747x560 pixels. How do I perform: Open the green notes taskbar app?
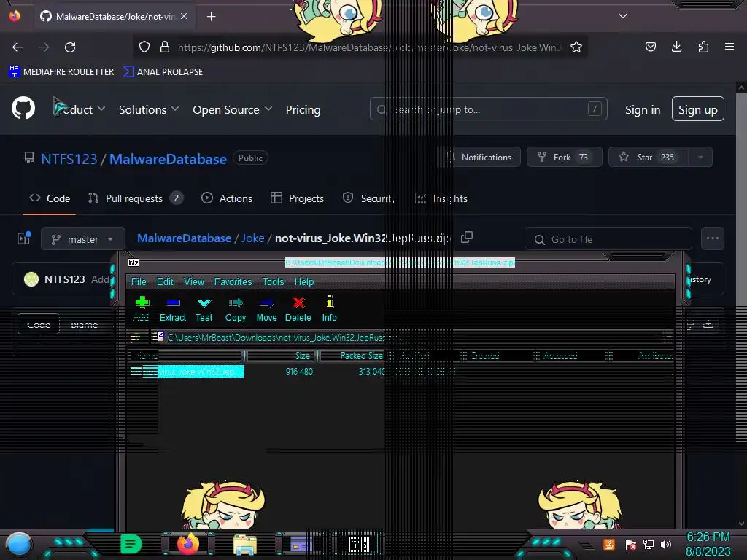[x=131, y=544]
